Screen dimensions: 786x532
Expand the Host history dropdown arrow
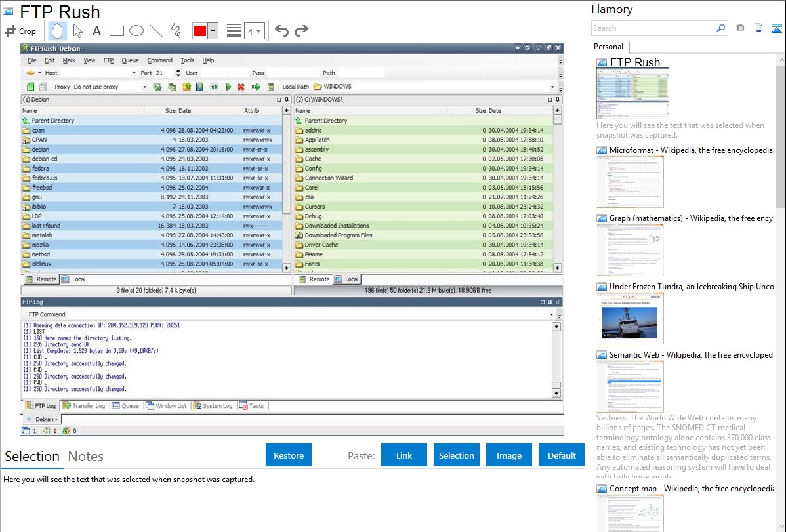[134, 73]
